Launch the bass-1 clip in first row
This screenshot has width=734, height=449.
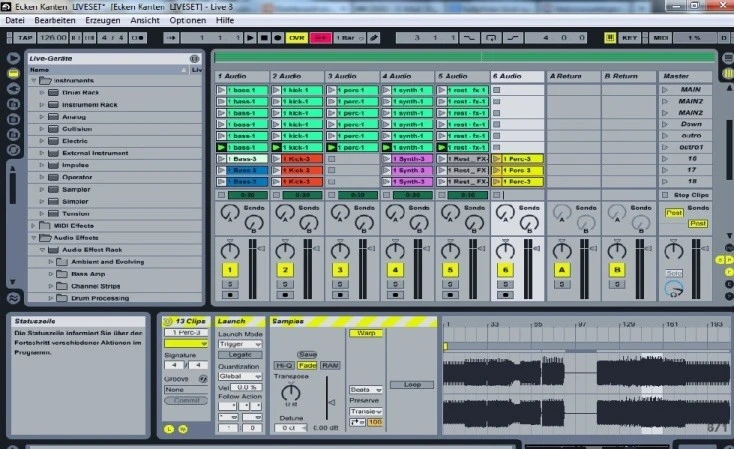(221, 90)
